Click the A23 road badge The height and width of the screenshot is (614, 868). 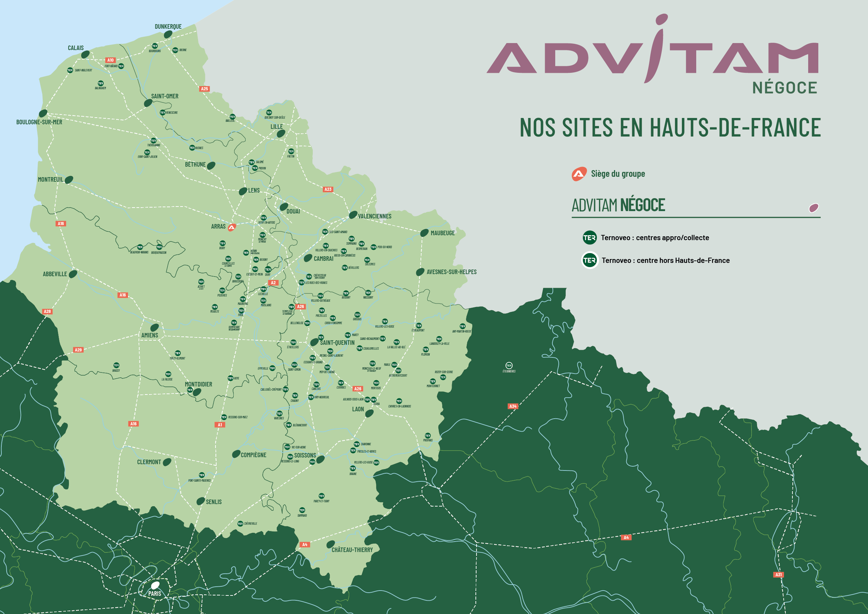[x=328, y=189]
